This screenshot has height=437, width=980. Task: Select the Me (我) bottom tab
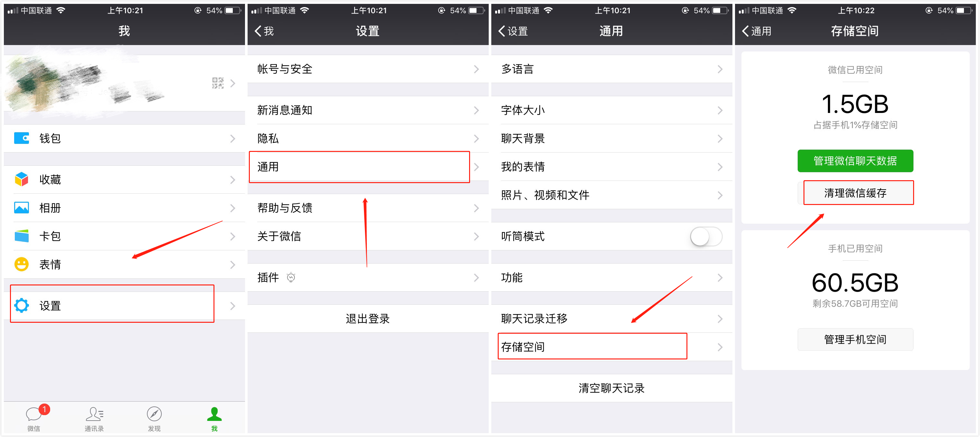tap(214, 418)
